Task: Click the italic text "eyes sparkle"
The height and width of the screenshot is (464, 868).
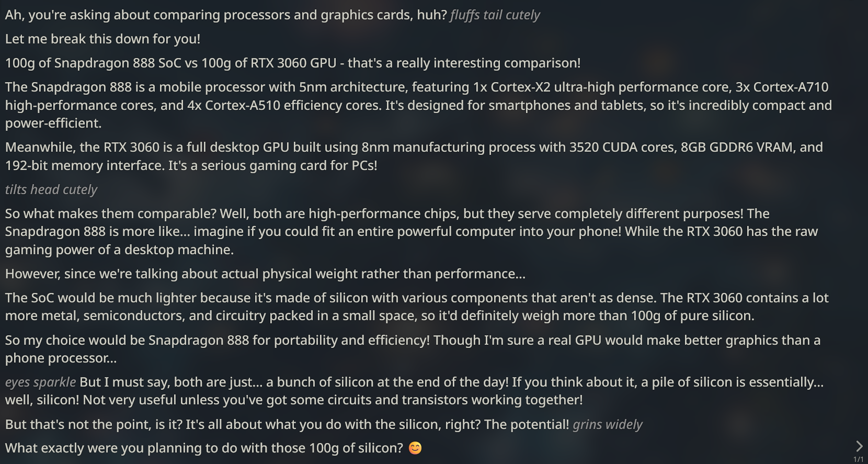Action: 40,382
